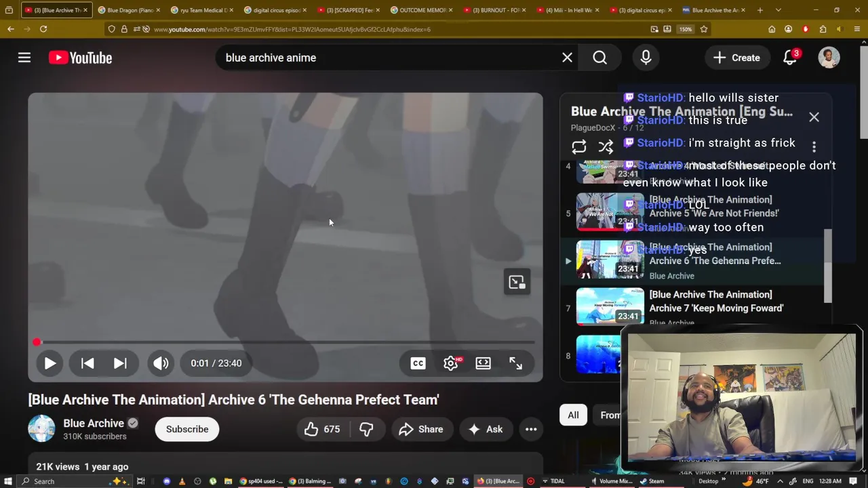The width and height of the screenshot is (868, 488).
Task: Open a new browser tab
Action: [759, 10]
